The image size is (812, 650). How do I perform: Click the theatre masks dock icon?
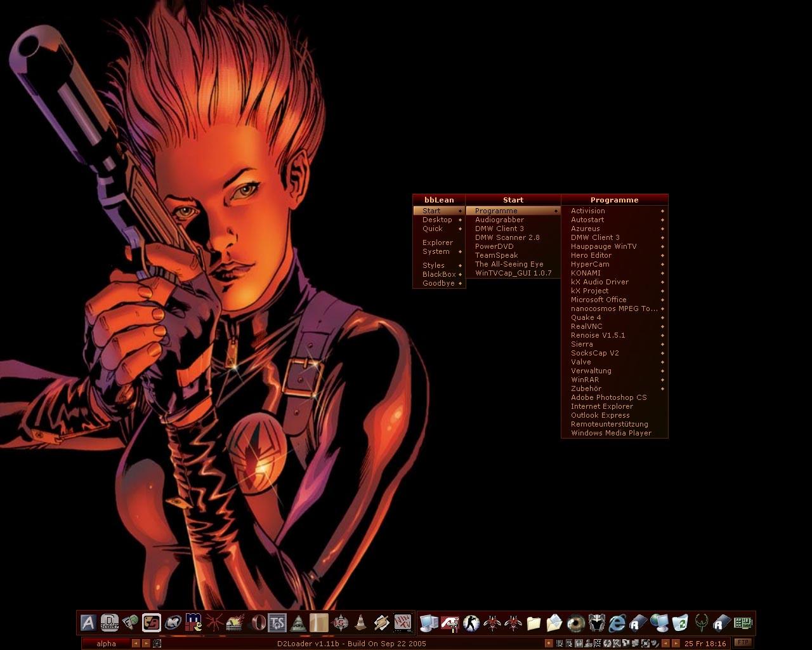click(x=151, y=623)
